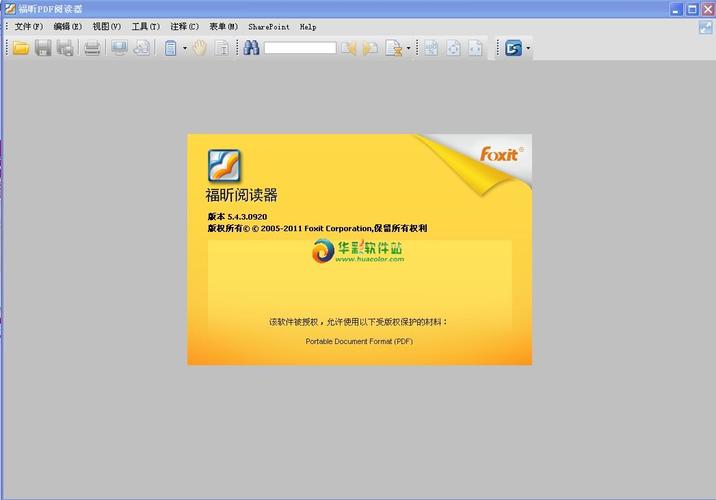This screenshot has width=716, height=500.
Task: Expand the page display dropdown arrow
Action: click(185, 48)
